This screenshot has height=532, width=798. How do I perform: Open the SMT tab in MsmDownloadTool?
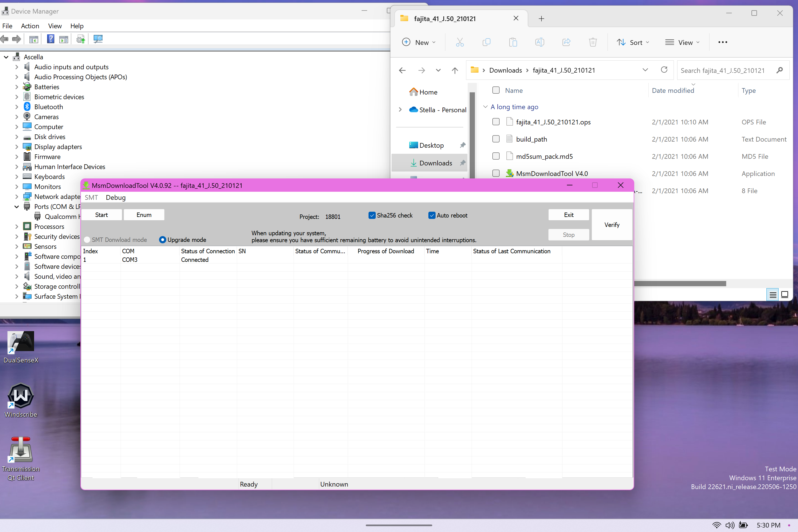91,197
